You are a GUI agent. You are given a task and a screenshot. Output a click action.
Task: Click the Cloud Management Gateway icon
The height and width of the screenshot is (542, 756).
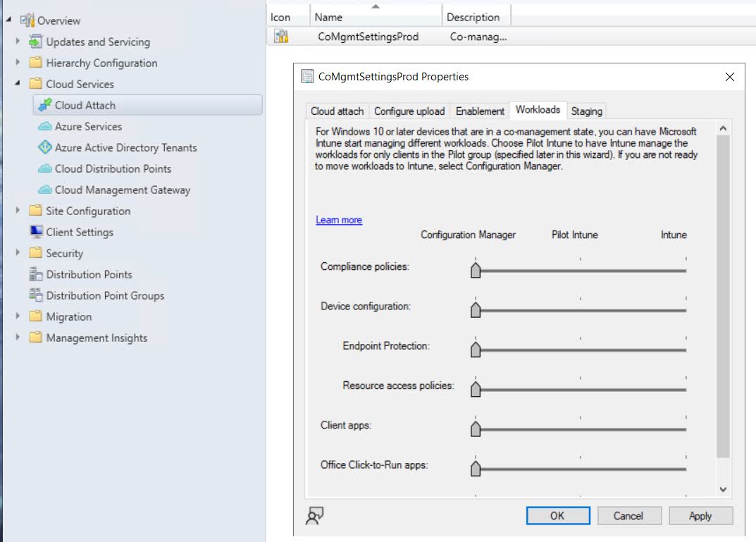[x=45, y=190]
